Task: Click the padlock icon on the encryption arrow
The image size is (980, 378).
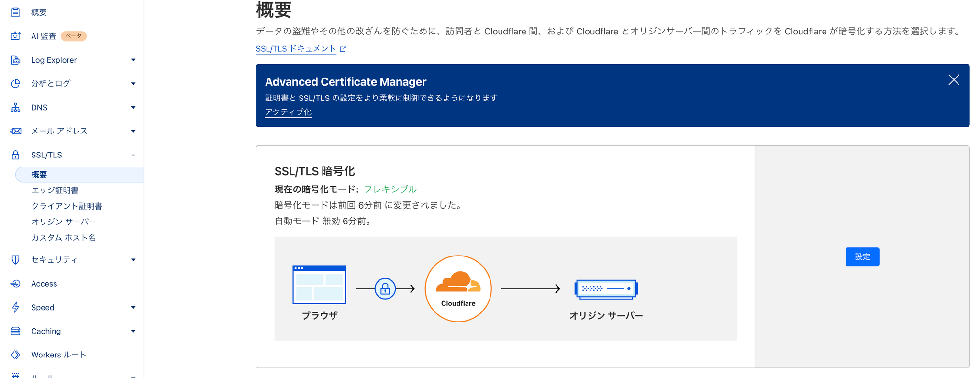Action: (x=385, y=289)
